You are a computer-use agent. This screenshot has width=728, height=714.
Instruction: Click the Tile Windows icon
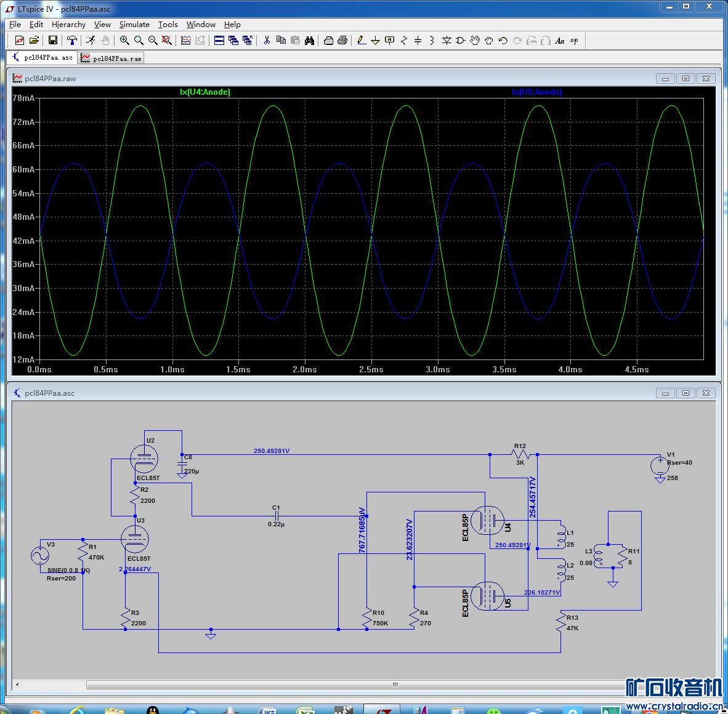219,41
